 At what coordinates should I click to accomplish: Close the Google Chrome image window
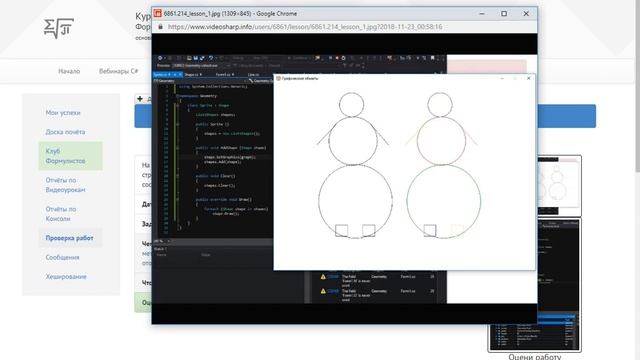click(x=526, y=13)
